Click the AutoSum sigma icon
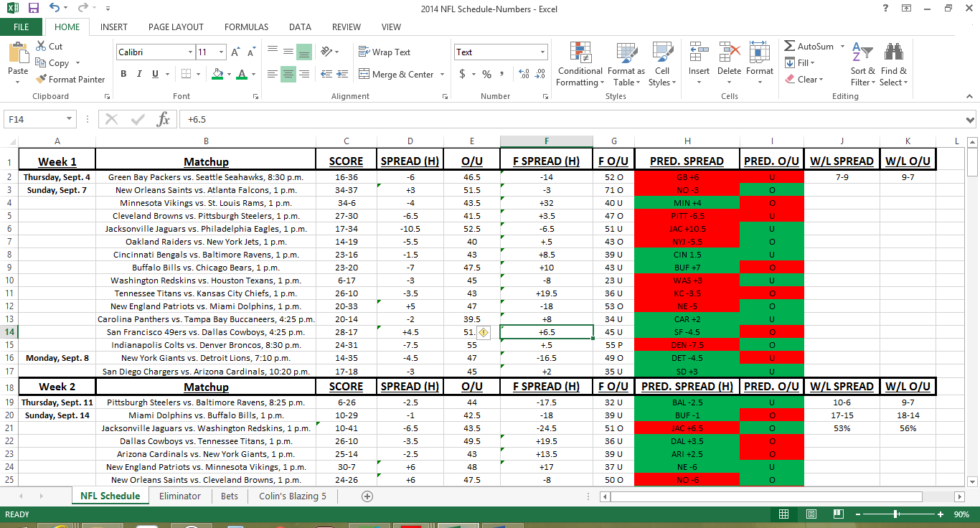980x528 pixels. click(789, 46)
